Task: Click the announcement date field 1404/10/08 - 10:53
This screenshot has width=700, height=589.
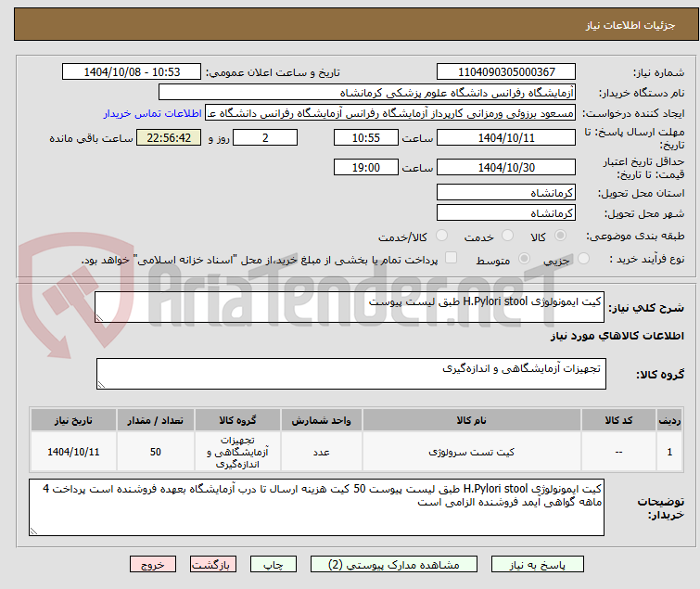Action: click(132, 72)
